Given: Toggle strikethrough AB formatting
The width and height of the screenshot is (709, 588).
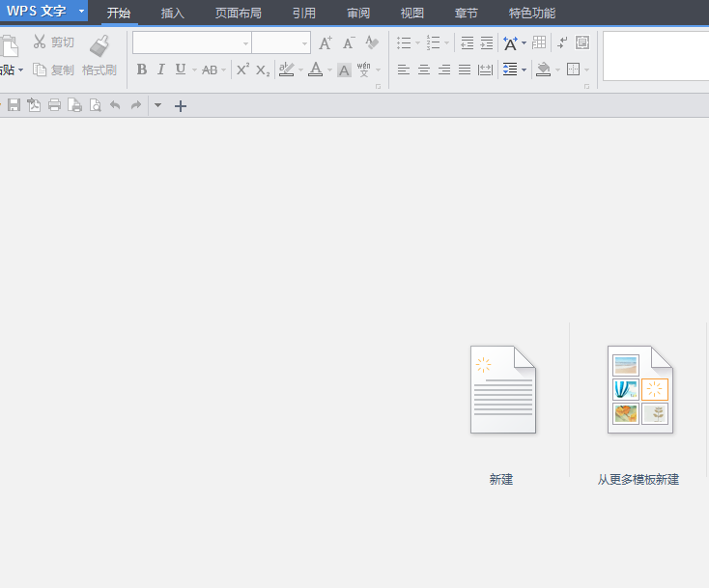Looking at the screenshot, I should pos(210,70).
